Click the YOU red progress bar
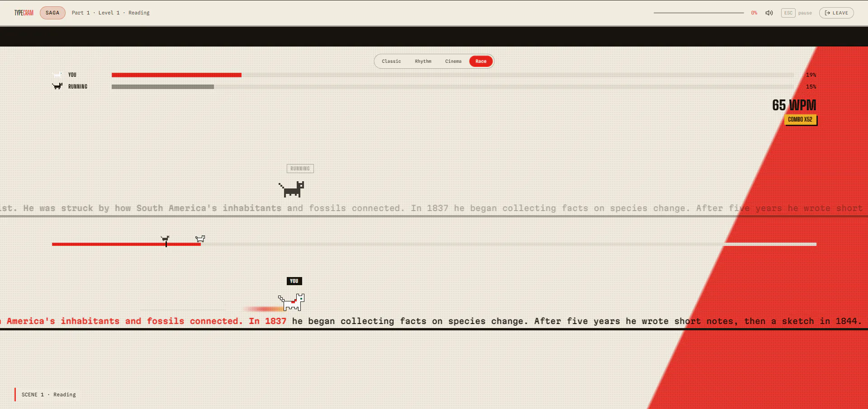868x409 pixels. coord(176,75)
